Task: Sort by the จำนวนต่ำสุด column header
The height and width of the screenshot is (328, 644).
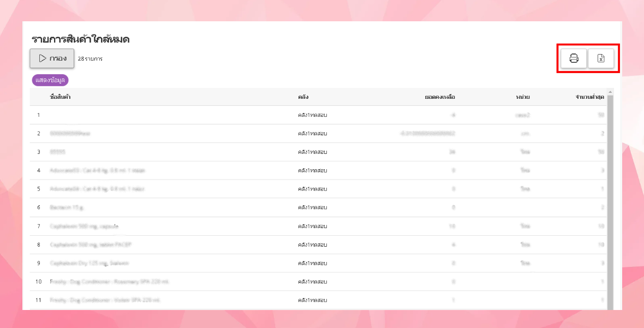Action: pyautogui.click(x=589, y=97)
